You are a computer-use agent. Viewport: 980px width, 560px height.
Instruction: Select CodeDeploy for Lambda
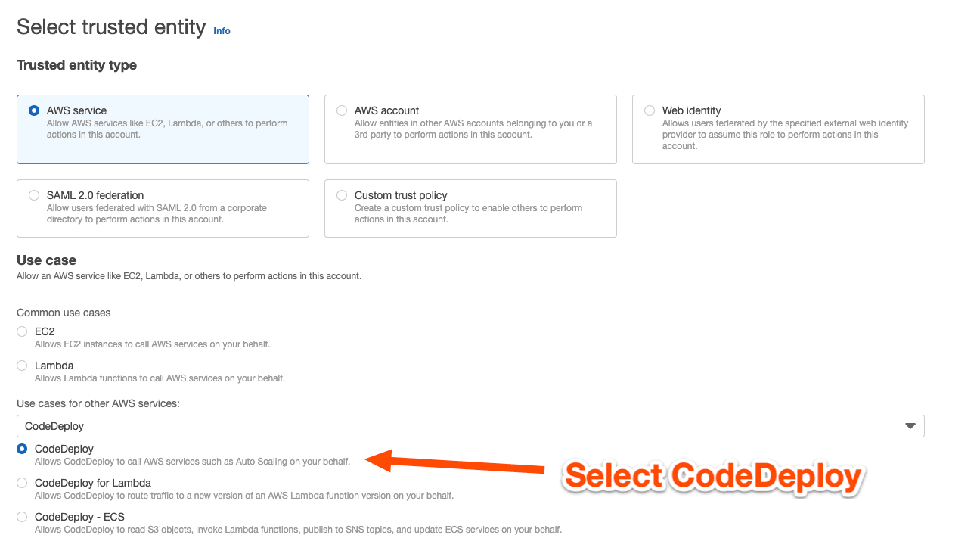(x=21, y=482)
